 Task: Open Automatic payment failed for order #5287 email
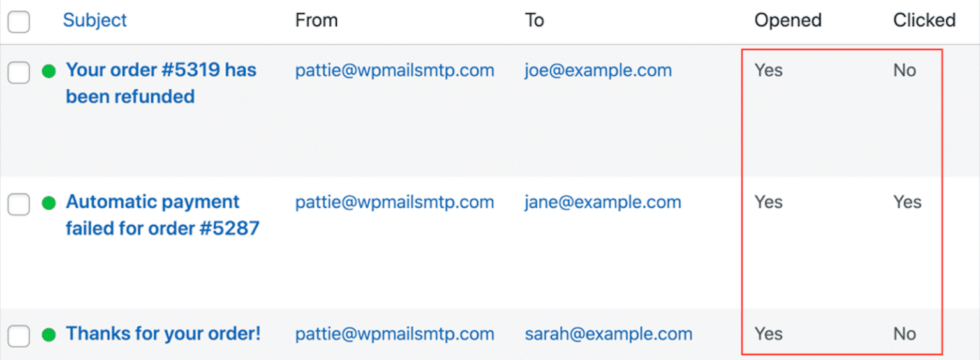coord(162,215)
